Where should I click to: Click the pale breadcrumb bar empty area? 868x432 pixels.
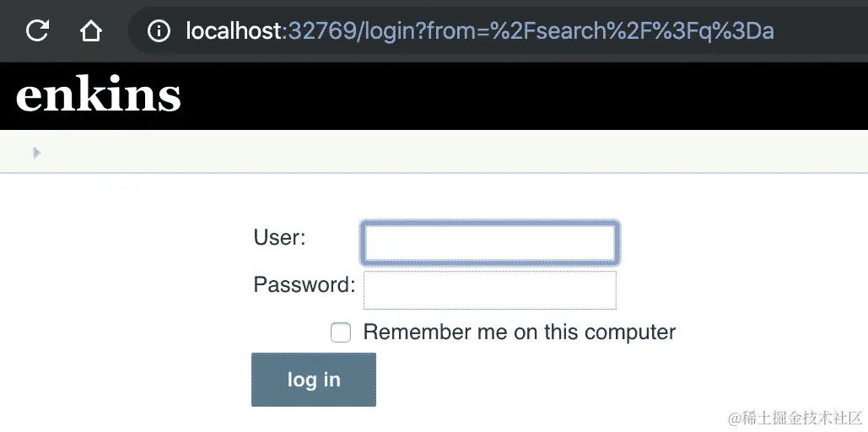(x=443, y=152)
